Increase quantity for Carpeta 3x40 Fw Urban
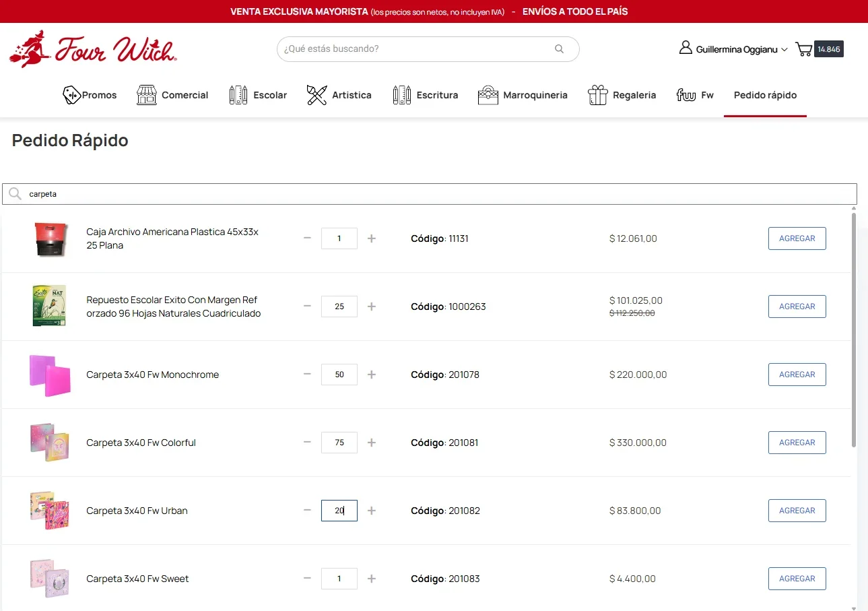 point(372,511)
